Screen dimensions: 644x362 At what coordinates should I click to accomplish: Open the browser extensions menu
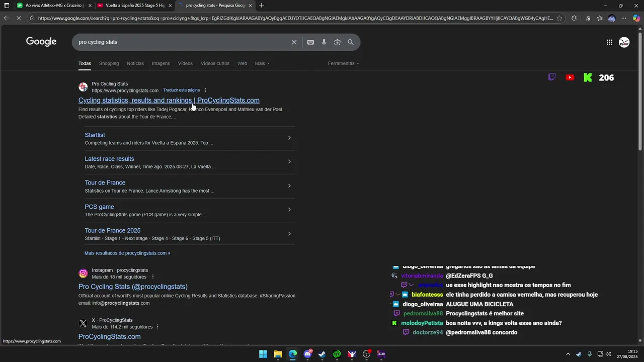click(574, 18)
